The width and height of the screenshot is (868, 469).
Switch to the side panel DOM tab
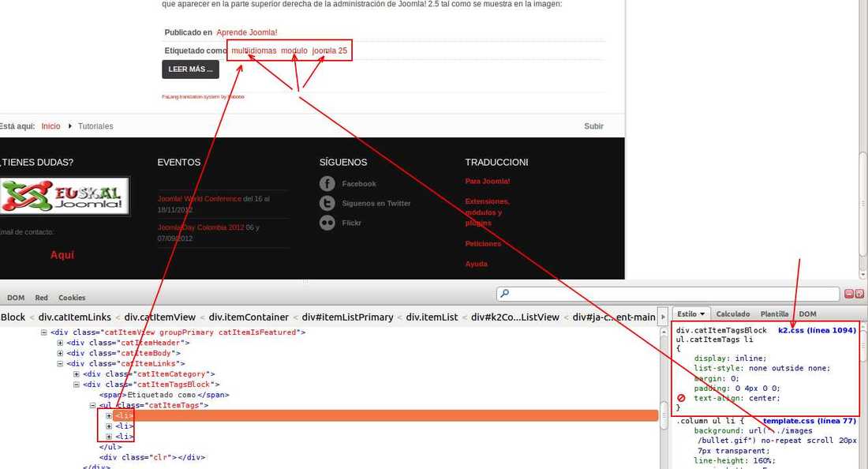click(808, 314)
